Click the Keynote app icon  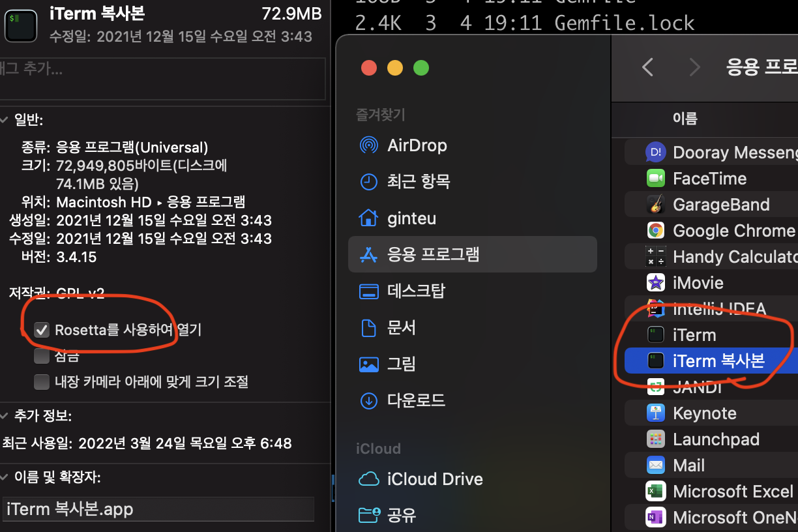click(x=655, y=413)
